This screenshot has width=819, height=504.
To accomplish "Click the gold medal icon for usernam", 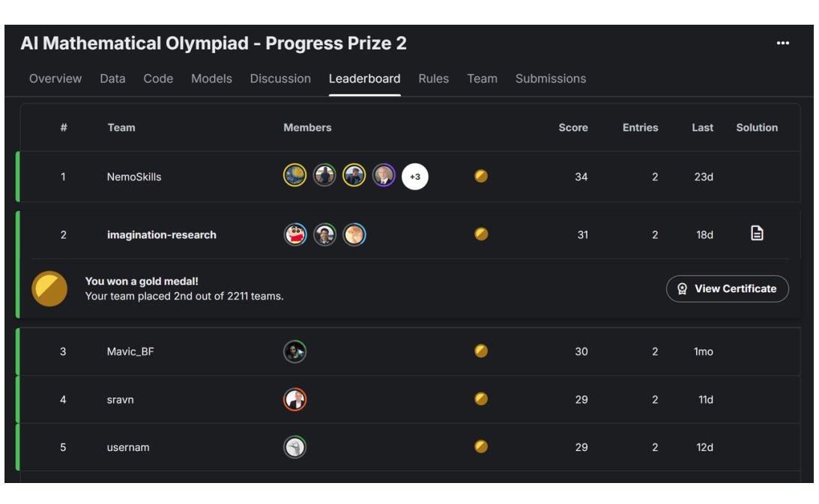I will click(x=481, y=446).
